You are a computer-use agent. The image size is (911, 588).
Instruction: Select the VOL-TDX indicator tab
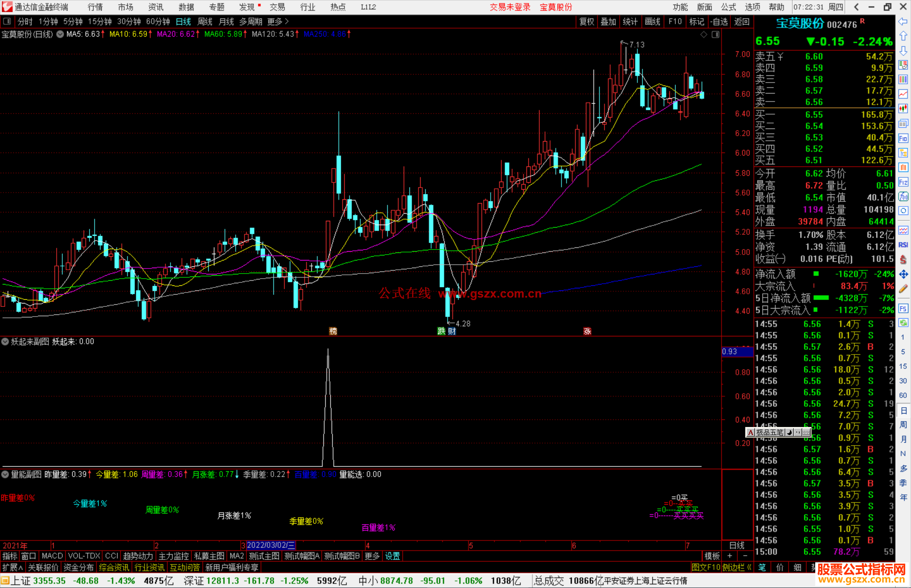(x=84, y=556)
